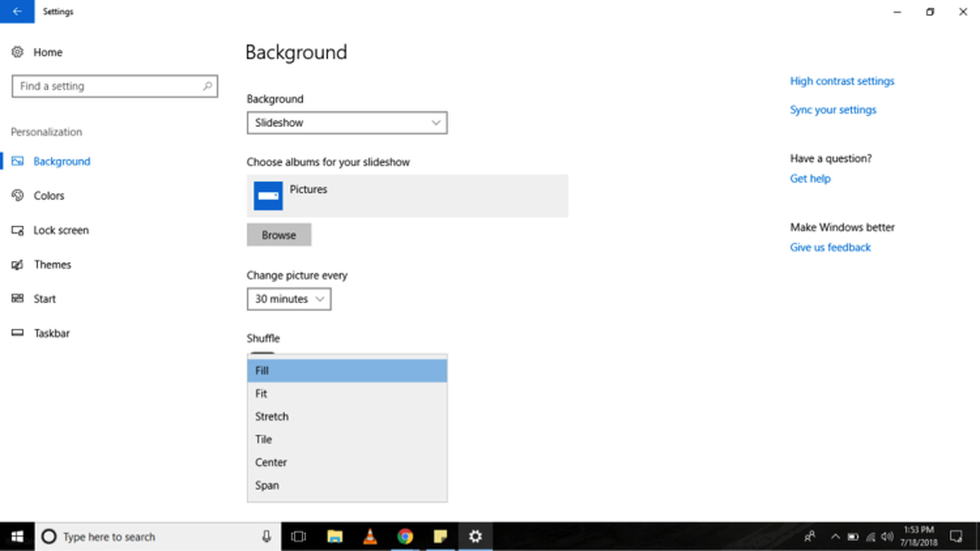Launch VLC media player from taskbar
The height and width of the screenshot is (551, 980).
click(x=370, y=536)
